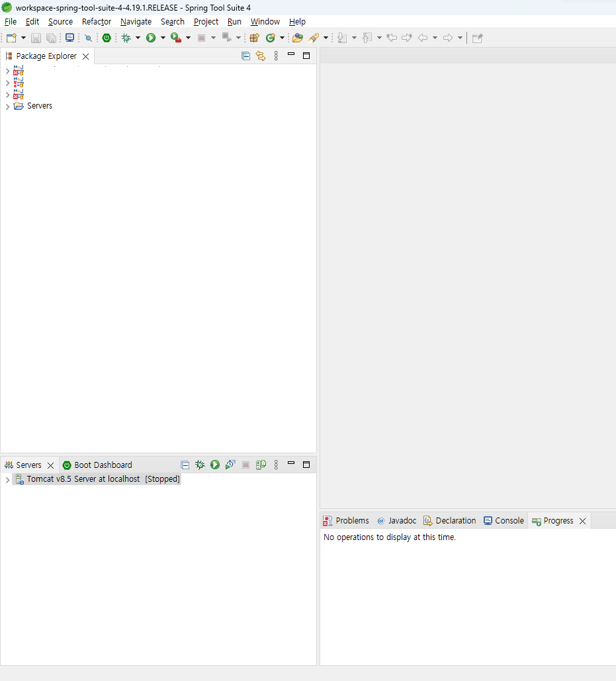Viewport: 616px width, 681px height.
Task: Close the Servers view tab
Action: coord(51,466)
